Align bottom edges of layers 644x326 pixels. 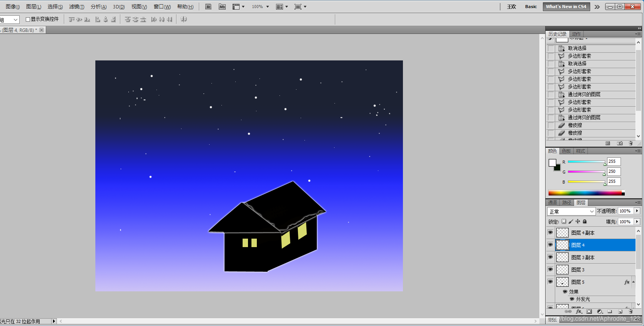[87, 19]
